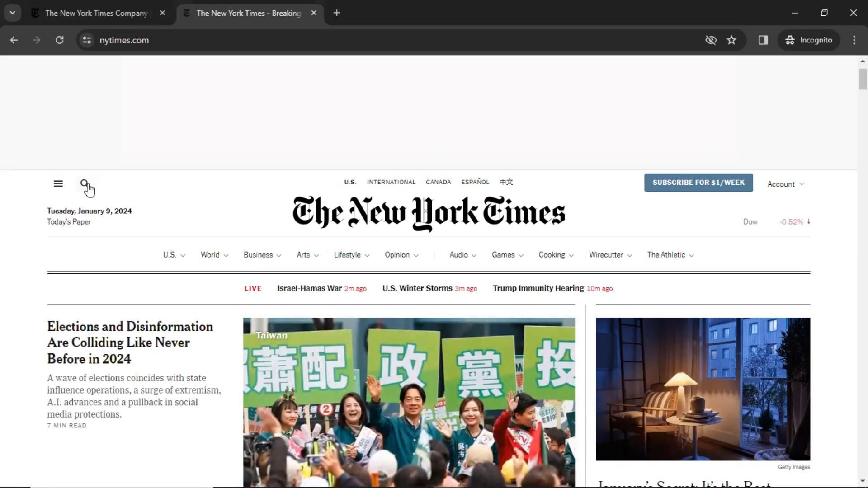Open the hamburger sections menu
This screenshot has height=488, width=868.
coord(58,184)
